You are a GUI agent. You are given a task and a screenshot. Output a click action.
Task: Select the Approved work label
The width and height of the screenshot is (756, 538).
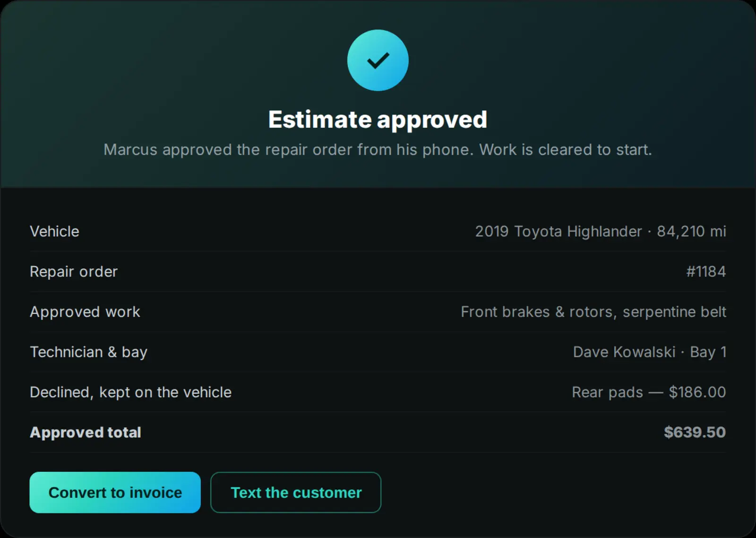(85, 312)
